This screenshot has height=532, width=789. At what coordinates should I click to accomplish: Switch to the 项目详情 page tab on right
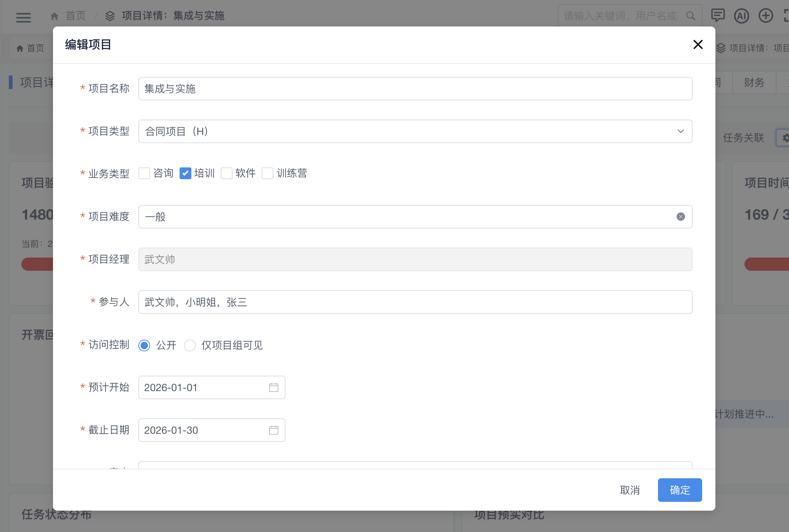753,48
